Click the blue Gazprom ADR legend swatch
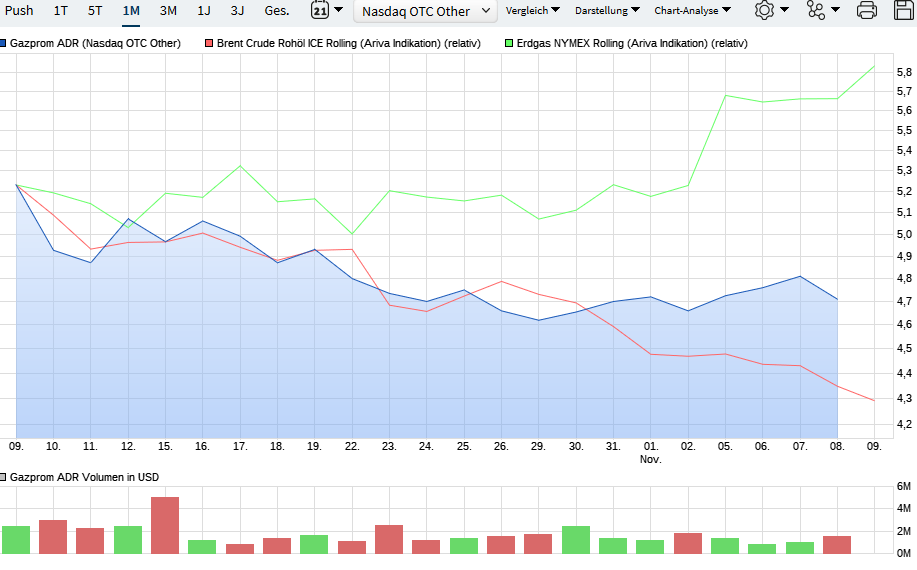This screenshot has height=570, width=917. (2, 43)
